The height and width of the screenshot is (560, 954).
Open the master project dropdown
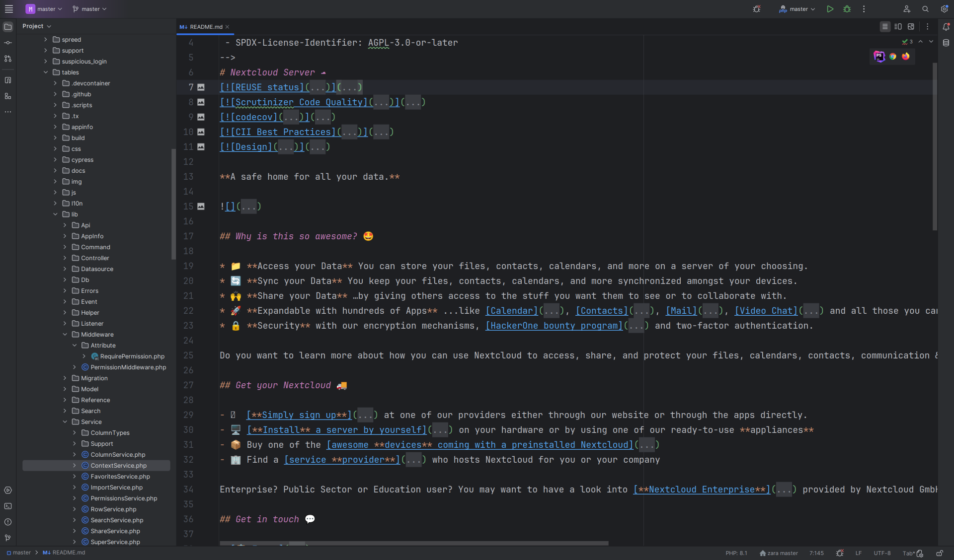click(x=44, y=9)
